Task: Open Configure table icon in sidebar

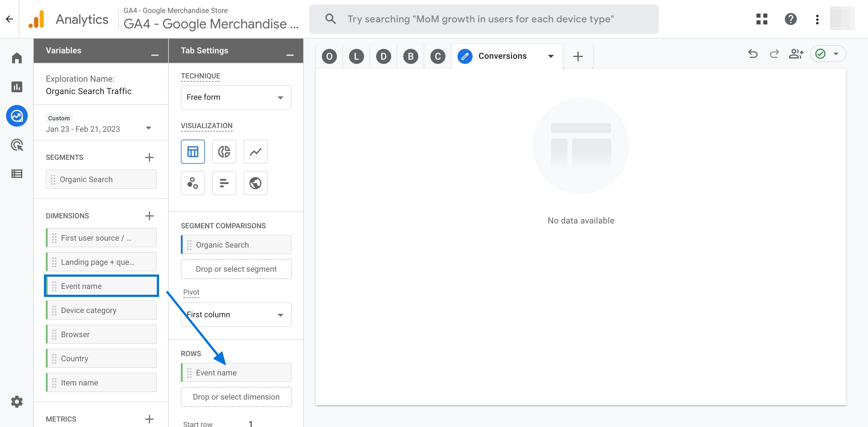Action: click(17, 174)
